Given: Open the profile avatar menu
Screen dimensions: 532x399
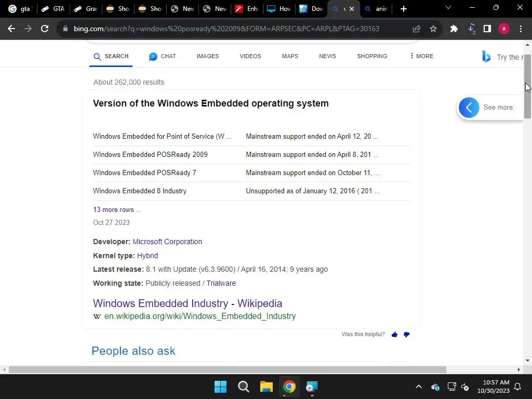Looking at the screenshot, I should pyautogui.click(x=504, y=29).
